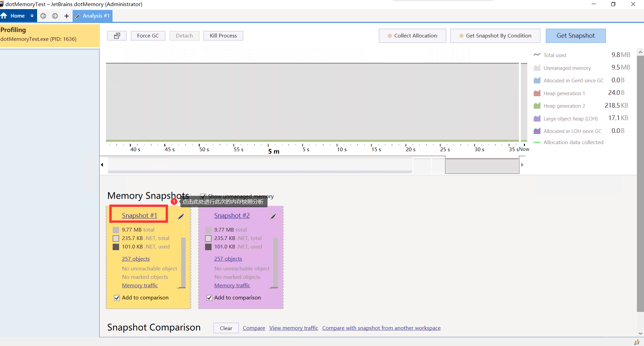Screen dimensions: 644x346
Task: Click the Kill Process button
Action: coord(223,36)
